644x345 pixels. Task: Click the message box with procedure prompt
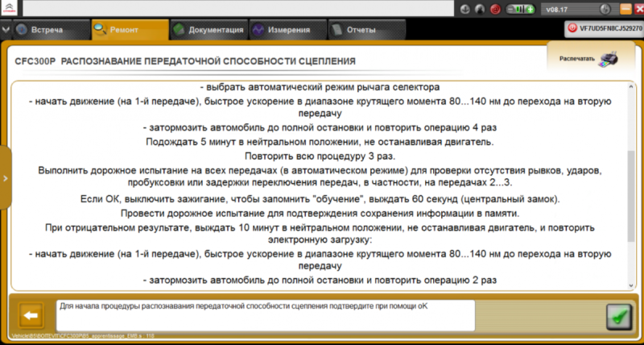point(266,315)
